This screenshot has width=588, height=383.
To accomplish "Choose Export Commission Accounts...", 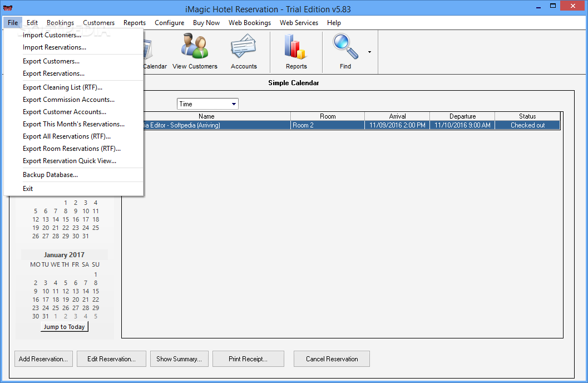I will coord(74,100).
